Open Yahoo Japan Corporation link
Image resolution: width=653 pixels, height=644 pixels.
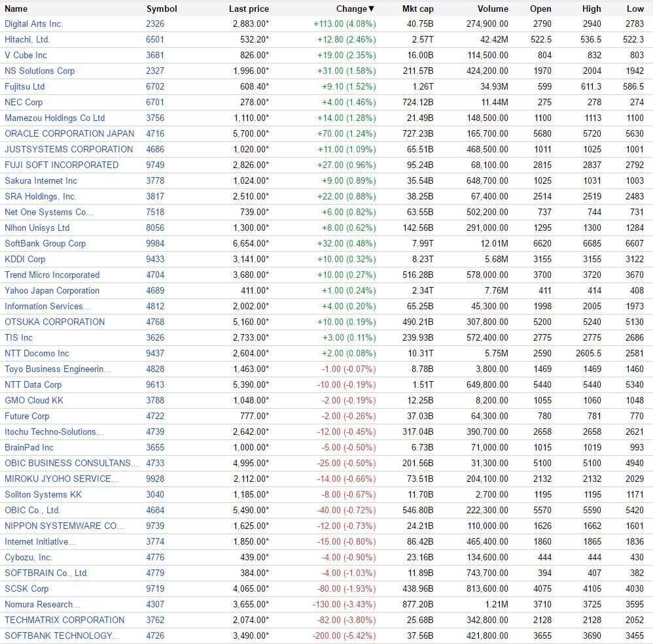click(x=52, y=291)
